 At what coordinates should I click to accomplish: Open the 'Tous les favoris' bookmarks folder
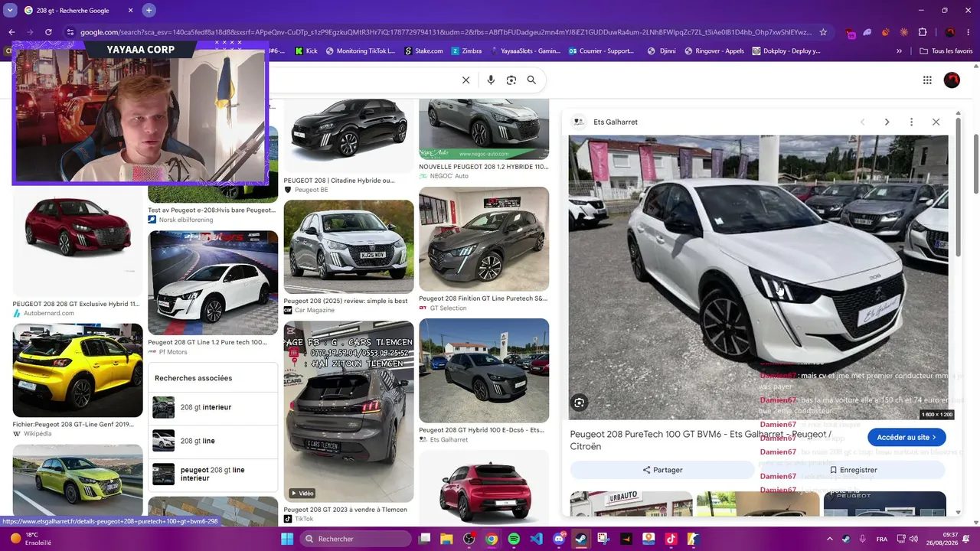[x=946, y=51]
